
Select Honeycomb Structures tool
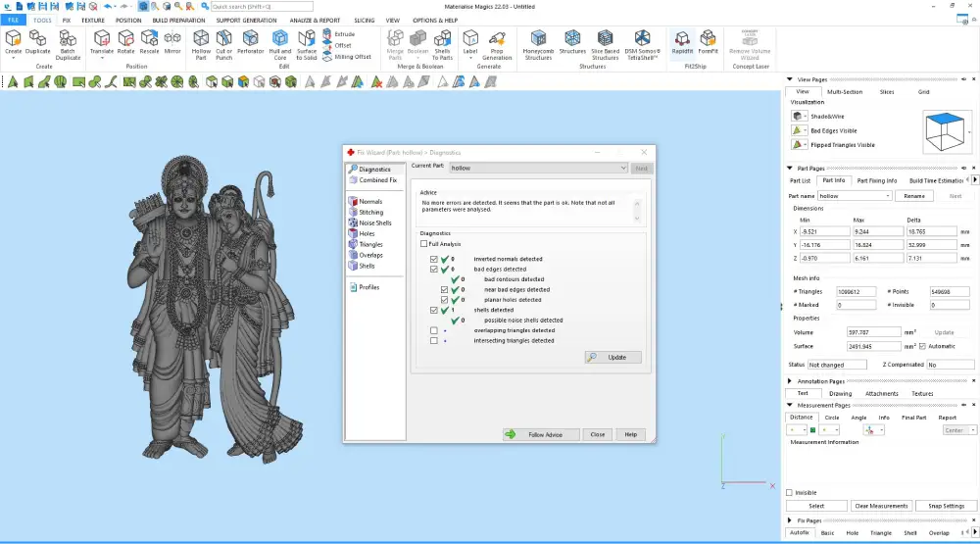point(538,45)
